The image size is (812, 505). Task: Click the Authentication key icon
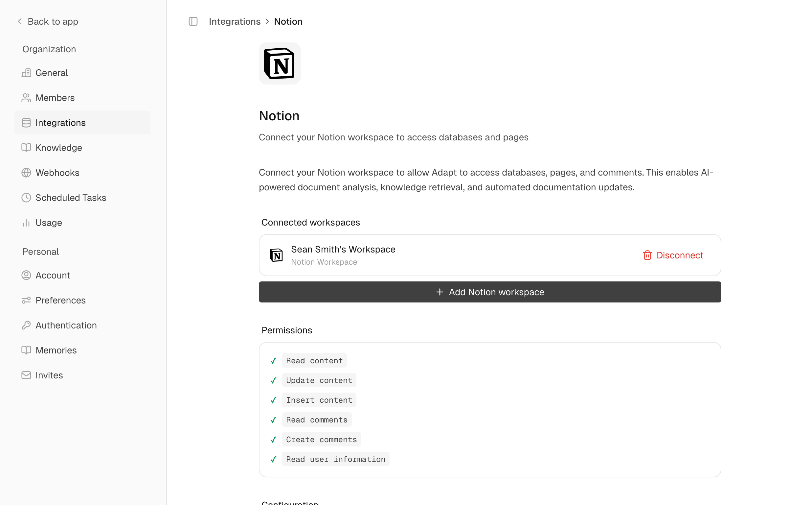coord(26,325)
